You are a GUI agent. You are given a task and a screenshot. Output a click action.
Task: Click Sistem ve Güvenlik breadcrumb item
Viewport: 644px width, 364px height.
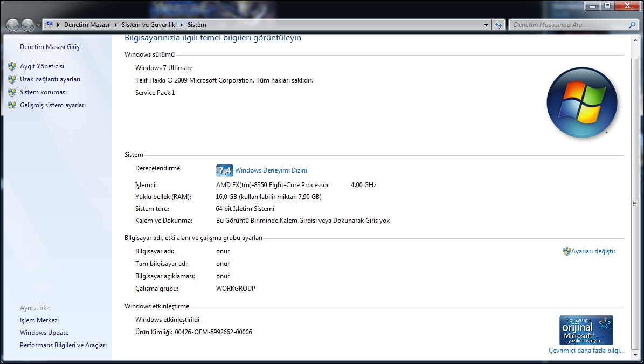pos(148,25)
